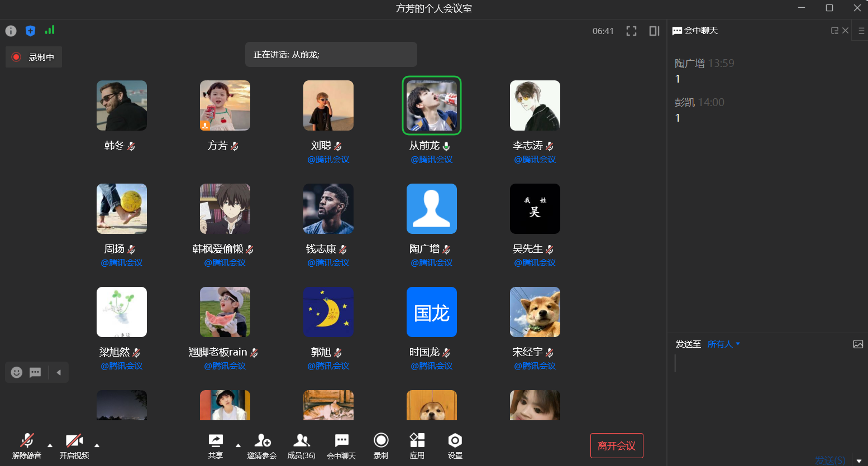Open the emoji reaction picker

pos(17,372)
